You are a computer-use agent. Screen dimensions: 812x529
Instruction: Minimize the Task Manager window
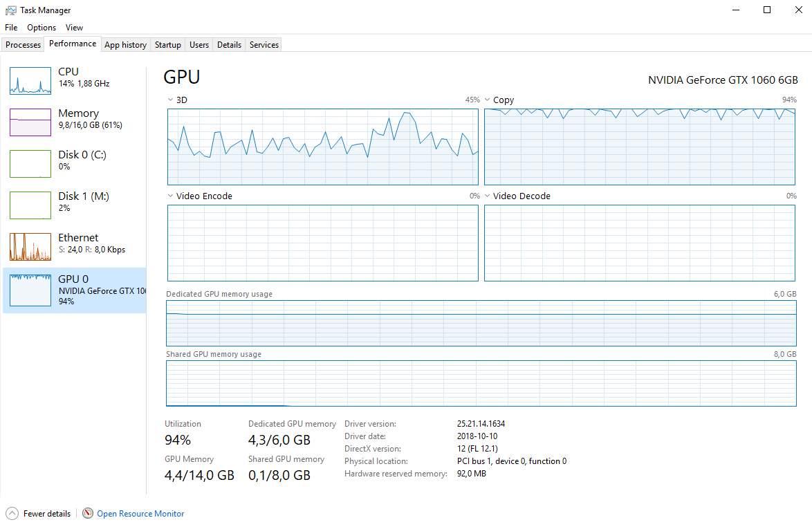(736, 10)
